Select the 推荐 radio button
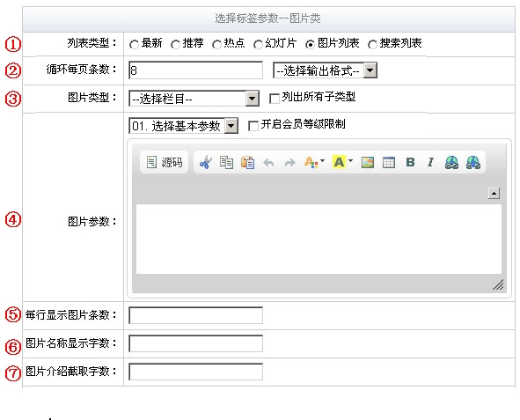 pos(175,44)
